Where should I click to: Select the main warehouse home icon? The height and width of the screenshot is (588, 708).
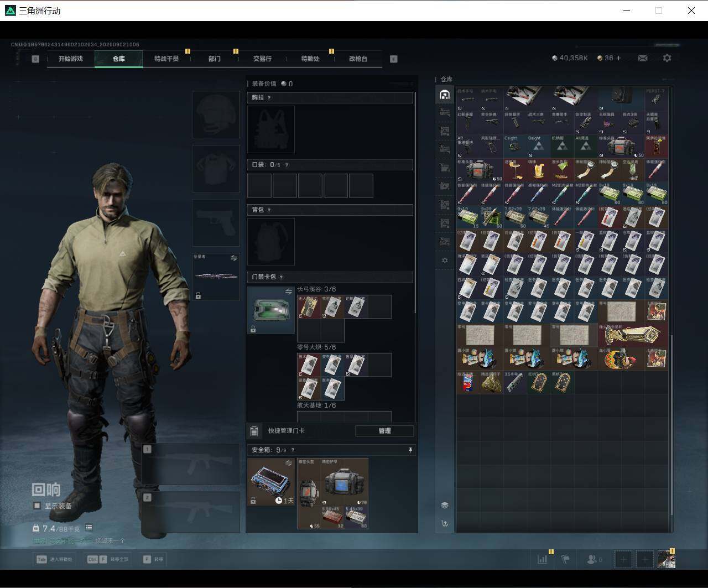(x=445, y=95)
